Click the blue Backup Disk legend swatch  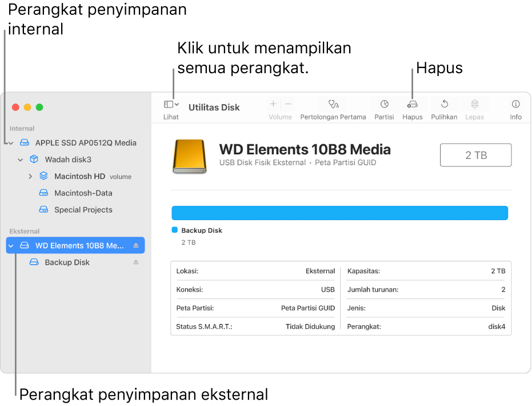point(175,230)
